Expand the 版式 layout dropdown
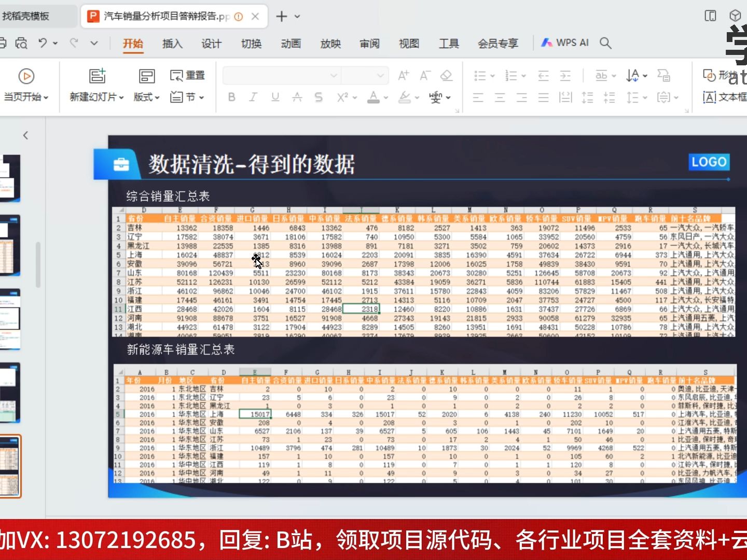 [146, 97]
